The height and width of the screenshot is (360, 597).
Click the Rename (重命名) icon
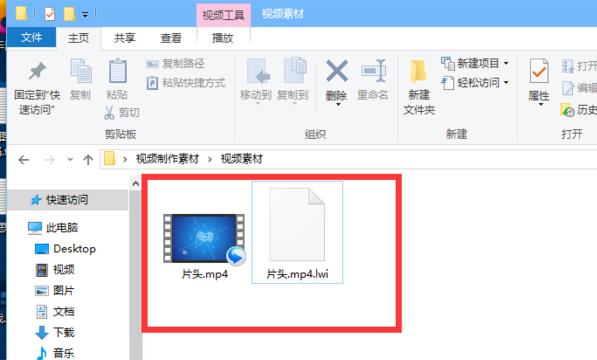click(x=373, y=71)
